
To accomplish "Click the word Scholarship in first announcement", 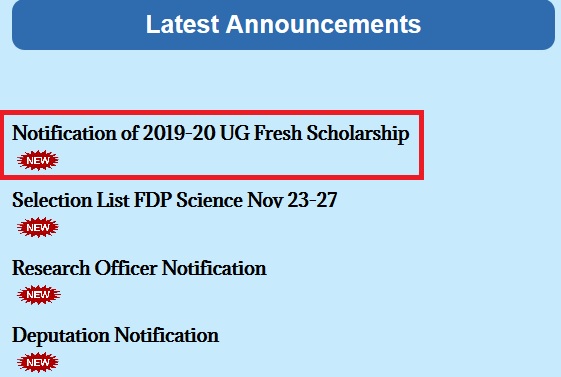I will [358, 133].
